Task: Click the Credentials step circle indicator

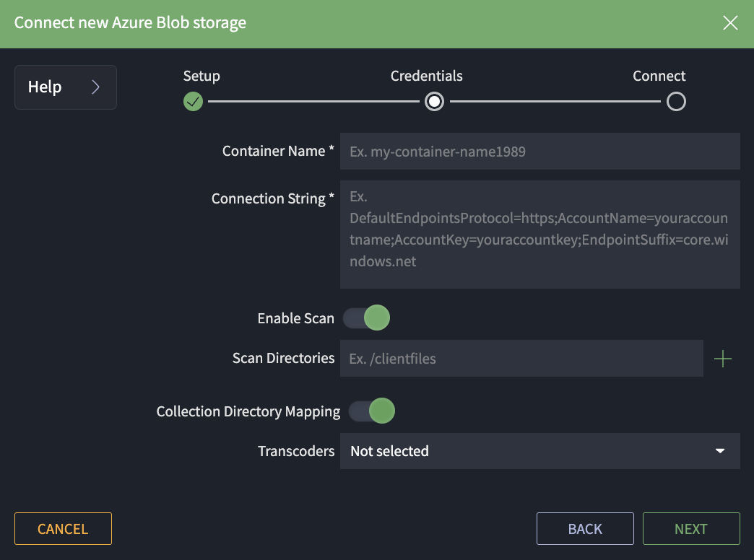Action: tap(434, 102)
